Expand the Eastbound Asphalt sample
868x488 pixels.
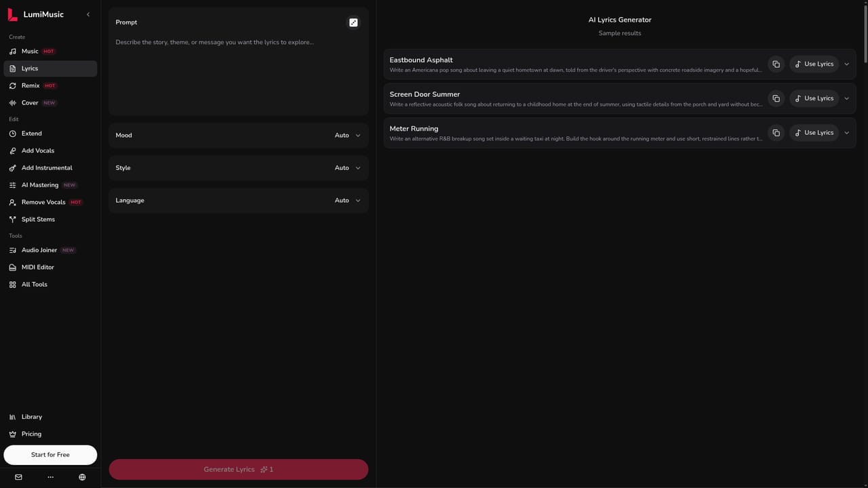846,64
